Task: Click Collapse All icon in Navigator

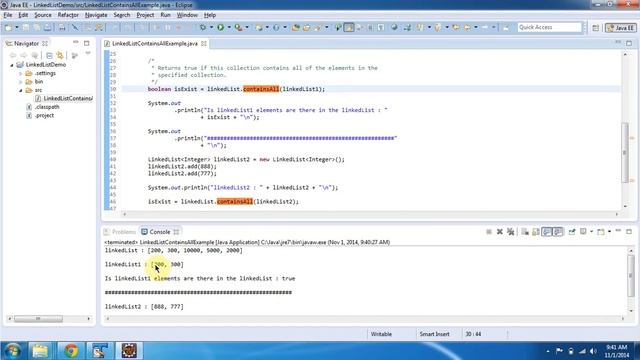Action: pyautogui.click(x=49, y=55)
